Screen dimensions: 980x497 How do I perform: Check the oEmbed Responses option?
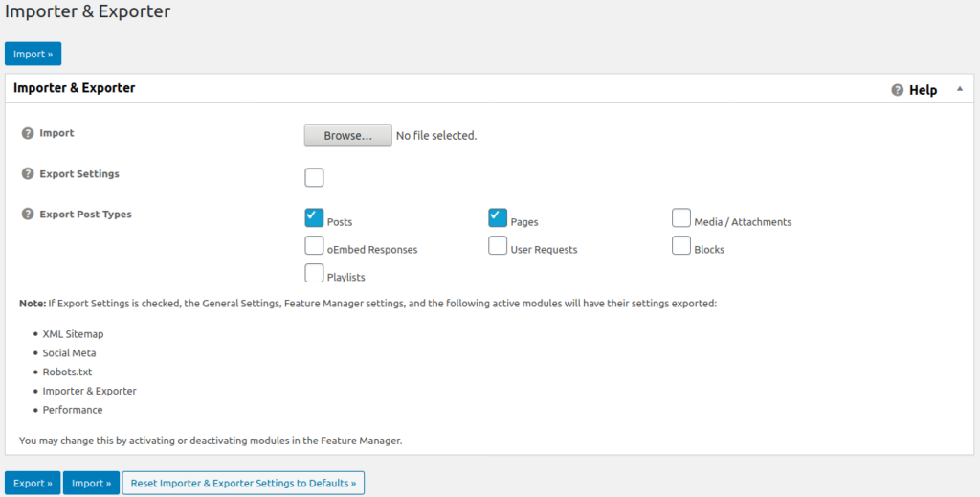(314, 245)
